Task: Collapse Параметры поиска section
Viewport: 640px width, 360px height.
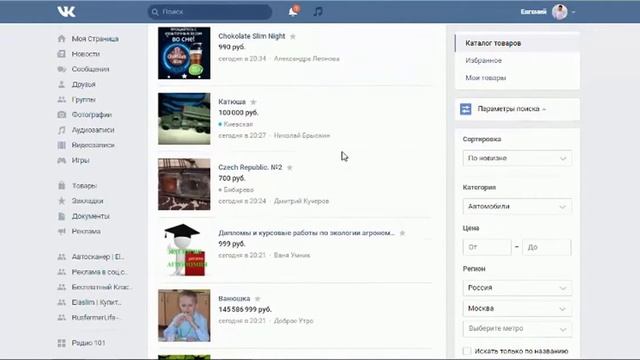Action: [x=511, y=109]
